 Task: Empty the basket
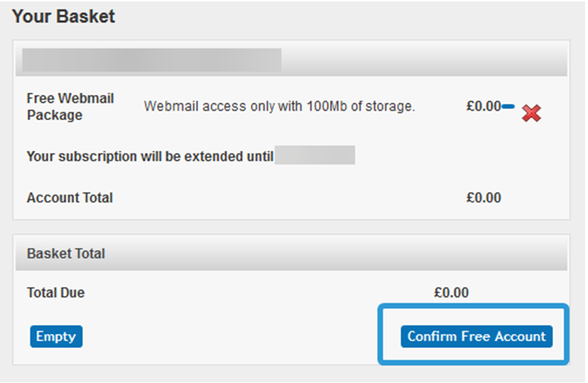tap(56, 336)
